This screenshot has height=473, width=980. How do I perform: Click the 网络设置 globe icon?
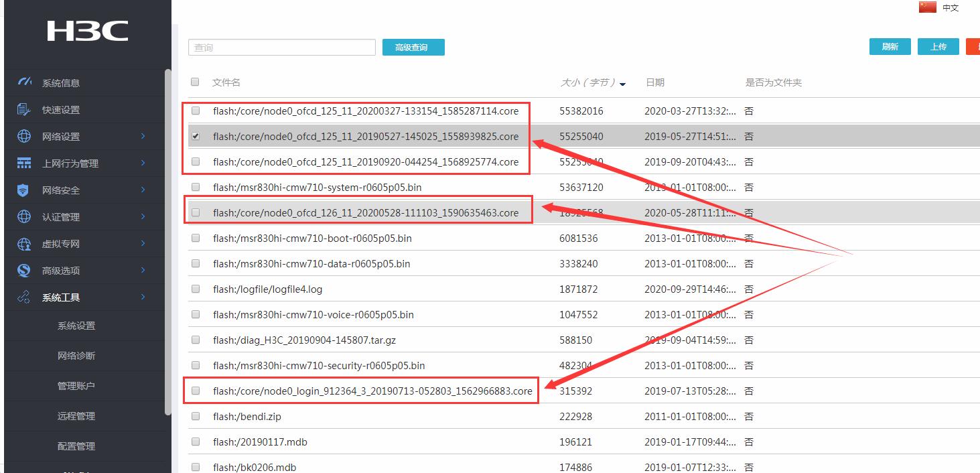point(23,136)
